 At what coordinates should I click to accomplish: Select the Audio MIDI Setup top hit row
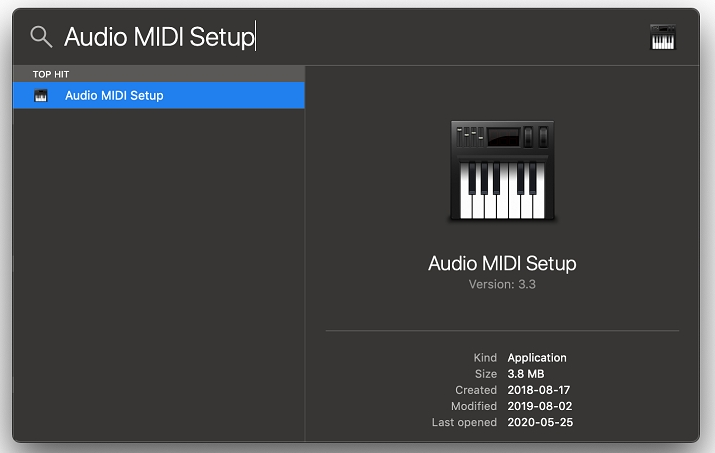(x=159, y=95)
